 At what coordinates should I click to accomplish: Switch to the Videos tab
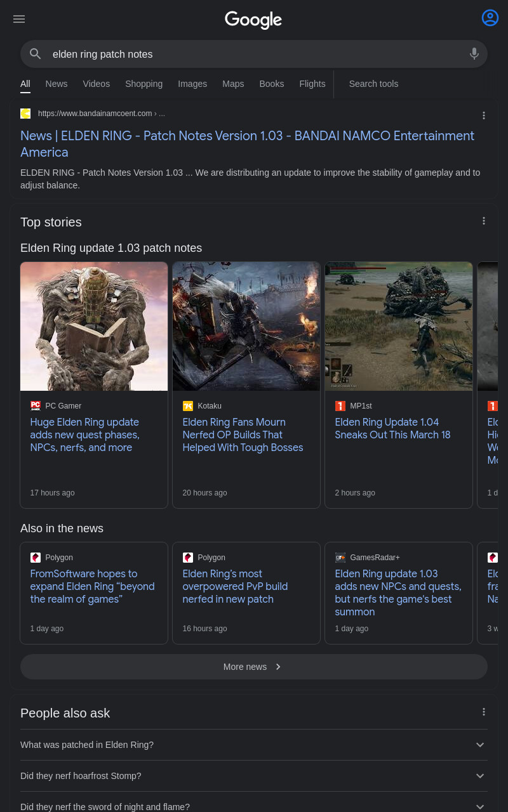[x=97, y=84]
